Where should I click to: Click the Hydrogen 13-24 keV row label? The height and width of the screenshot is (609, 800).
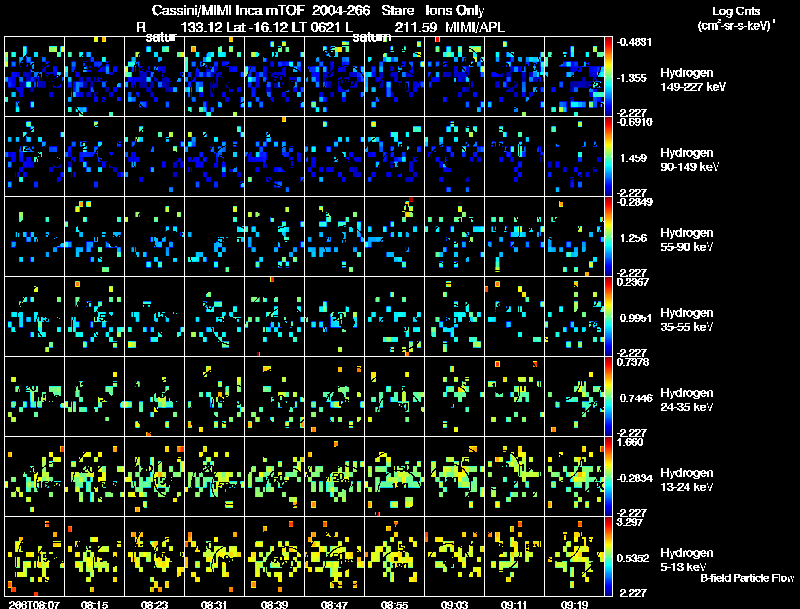point(687,479)
